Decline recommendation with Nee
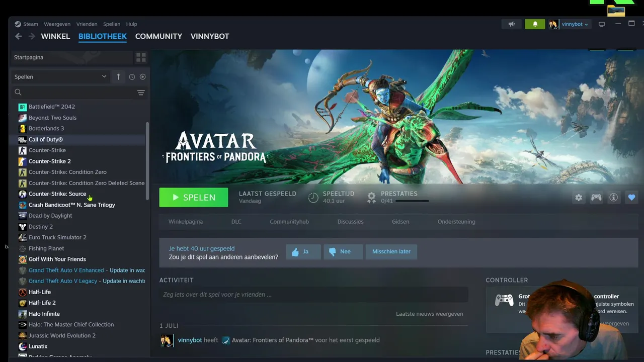 (x=343, y=251)
